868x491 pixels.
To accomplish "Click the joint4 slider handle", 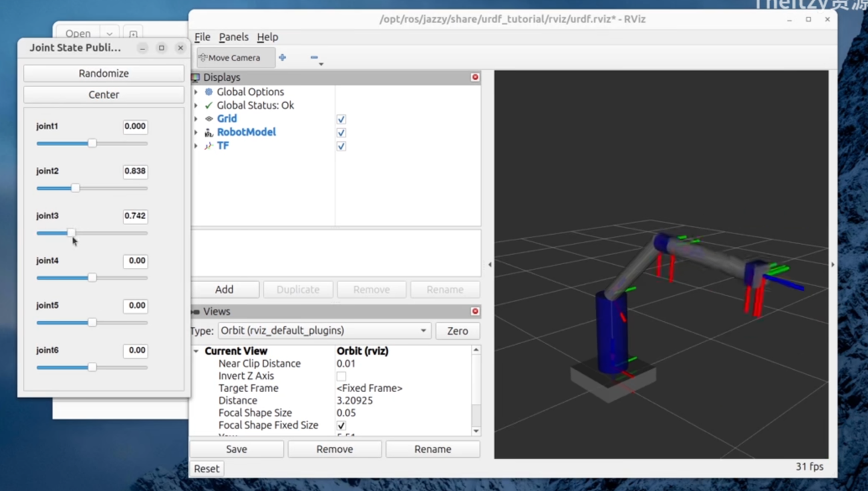I will click(x=92, y=277).
